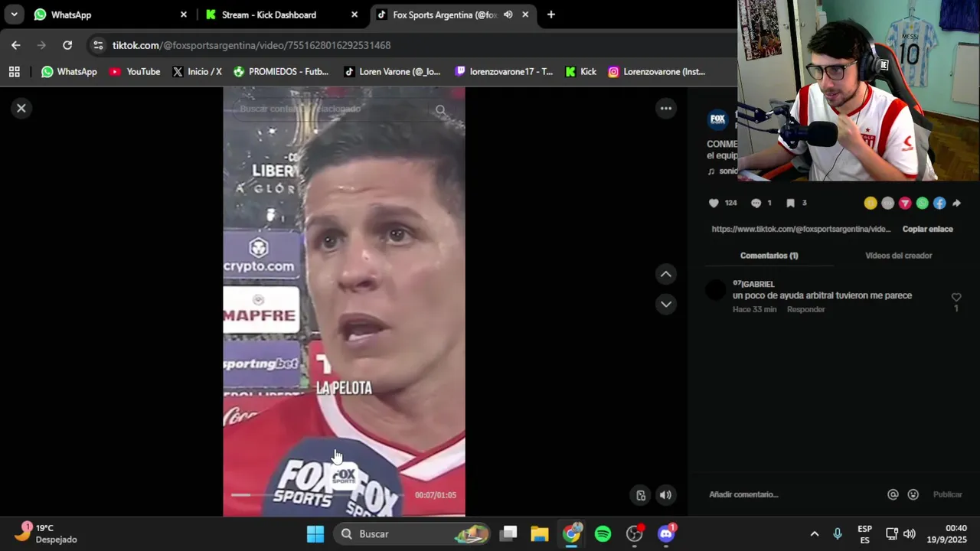Open the Windows Start menu
The height and width of the screenshot is (551, 980).
click(x=315, y=534)
